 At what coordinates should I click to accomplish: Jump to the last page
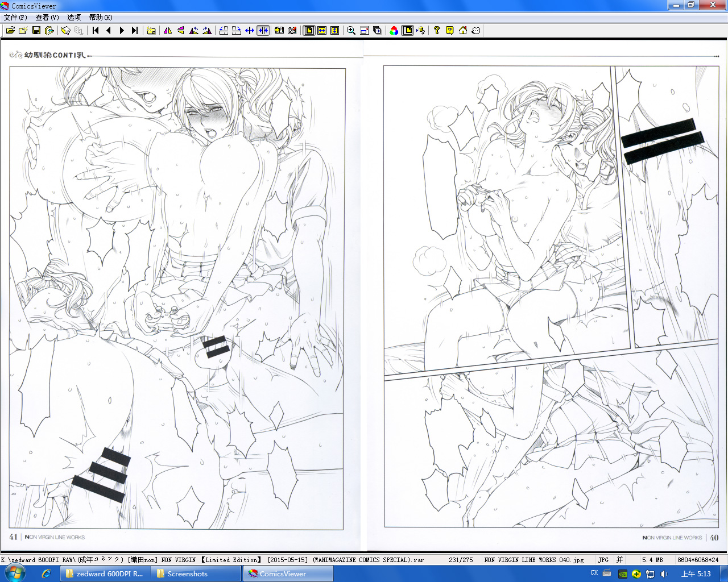[x=135, y=31]
